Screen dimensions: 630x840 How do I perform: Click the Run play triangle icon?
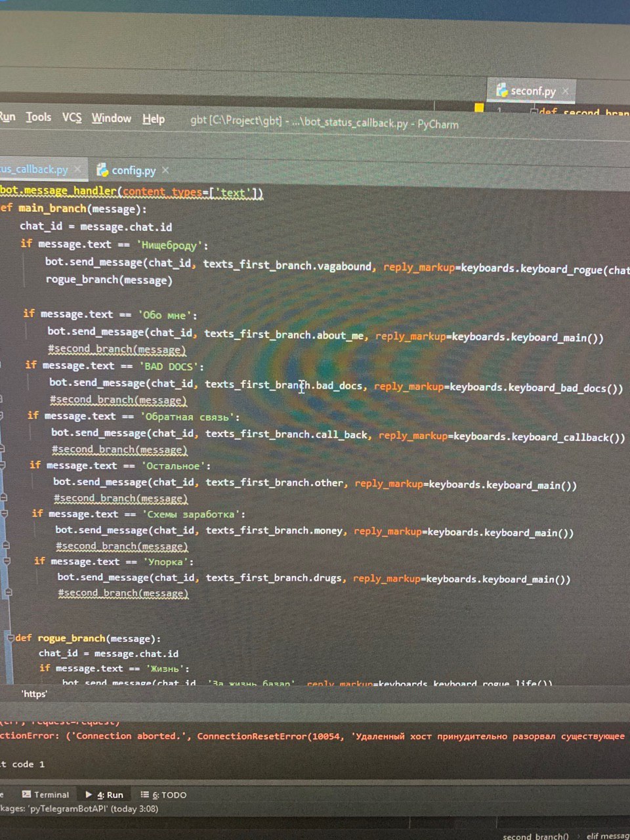pos(89,794)
